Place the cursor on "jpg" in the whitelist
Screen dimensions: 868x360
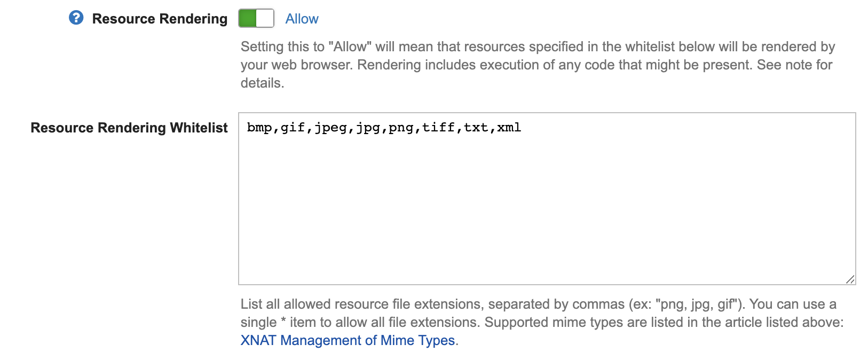(368, 128)
